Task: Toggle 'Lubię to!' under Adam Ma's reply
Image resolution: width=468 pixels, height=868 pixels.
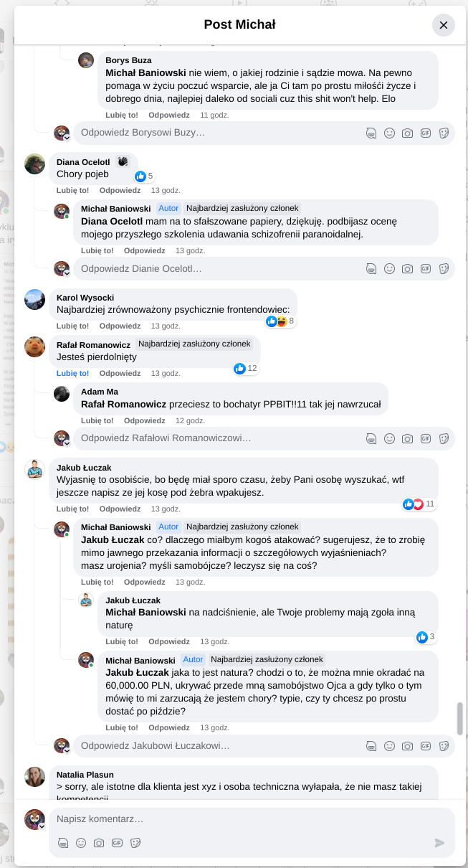Action: (97, 420)
